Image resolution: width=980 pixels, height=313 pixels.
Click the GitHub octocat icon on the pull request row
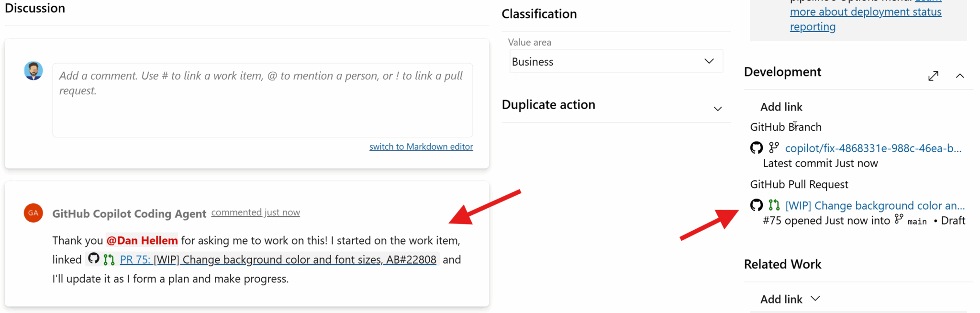coord(757,205)
